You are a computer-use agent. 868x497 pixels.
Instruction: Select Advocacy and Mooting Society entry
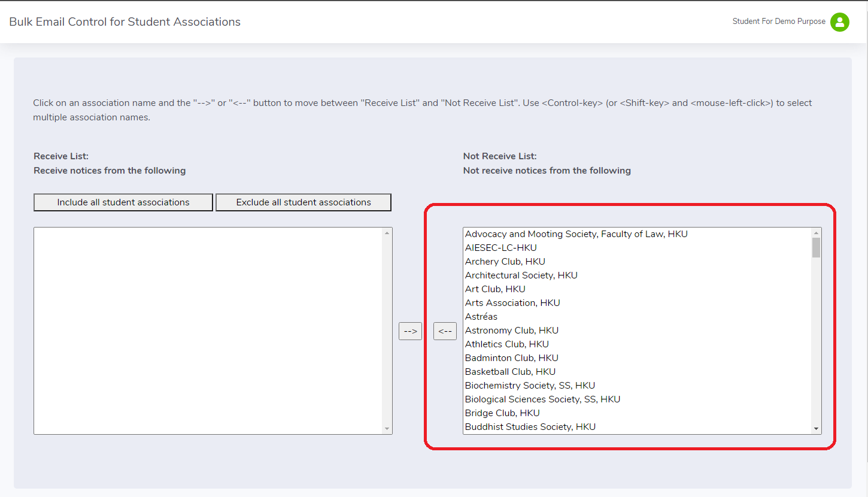click(x=576, y=234)
